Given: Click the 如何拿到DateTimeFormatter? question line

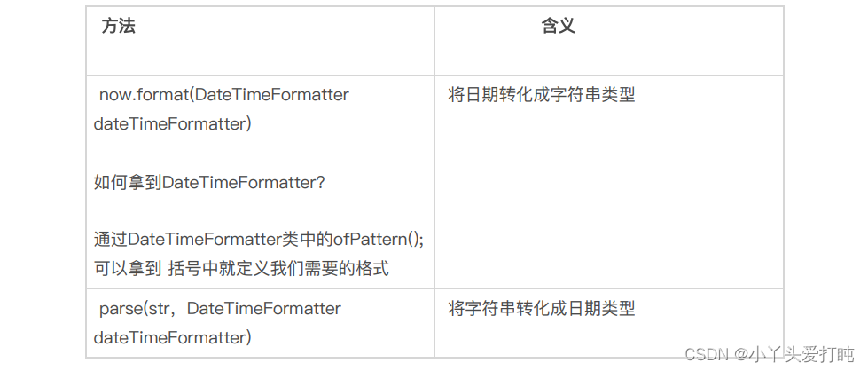Looking at the screenshot, I should (209, 183).
